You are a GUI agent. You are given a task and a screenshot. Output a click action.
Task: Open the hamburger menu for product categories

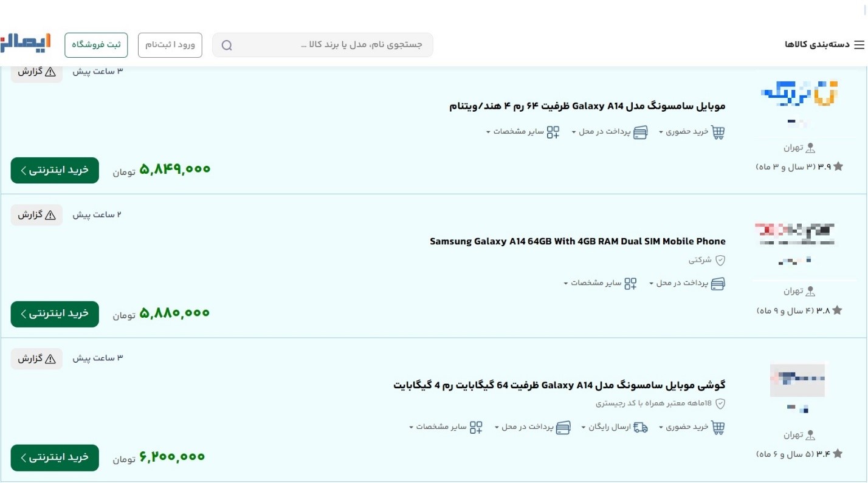pyautogui.click(x=858, y=45)
